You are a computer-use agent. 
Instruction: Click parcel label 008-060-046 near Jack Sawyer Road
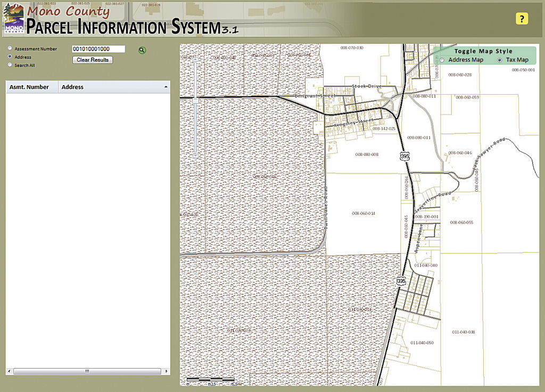[x=460, y=153]
